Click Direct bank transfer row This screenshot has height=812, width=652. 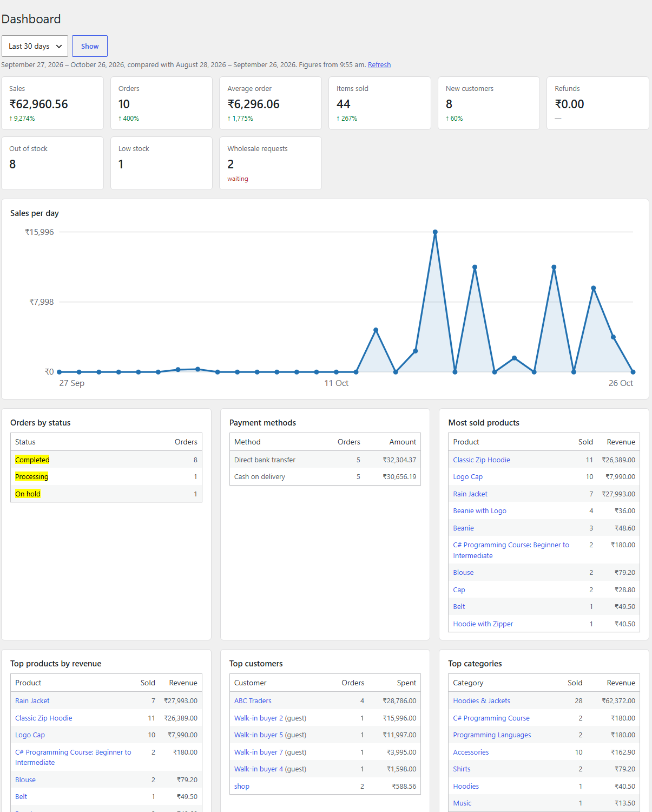[x=325, y=460]
